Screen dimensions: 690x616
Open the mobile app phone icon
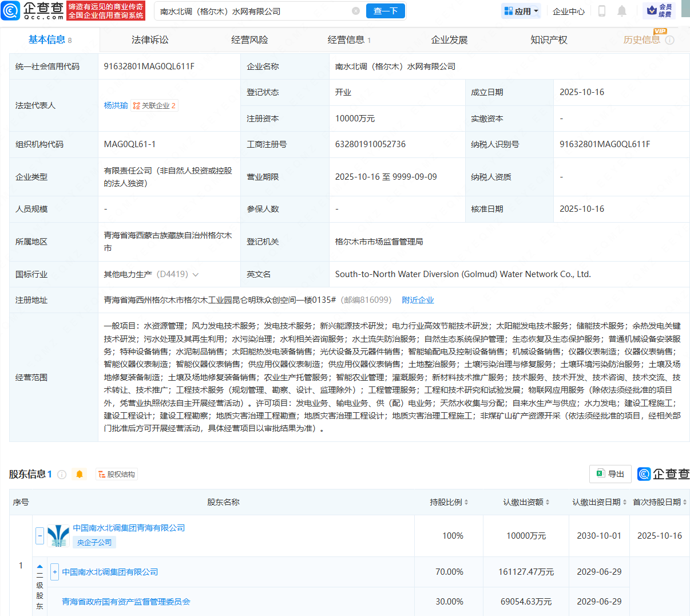(x=601, y=11)
